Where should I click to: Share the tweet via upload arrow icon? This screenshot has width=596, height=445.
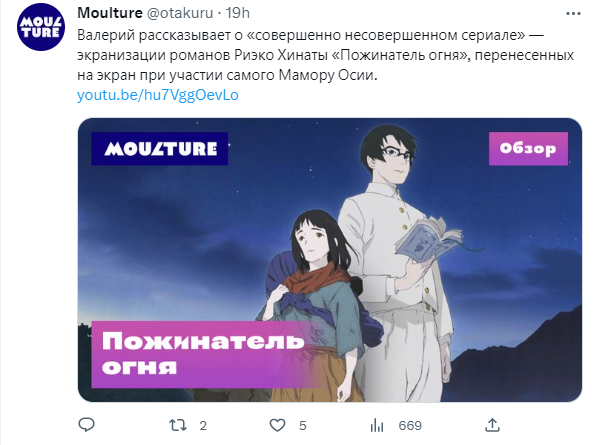coord(492,425)
